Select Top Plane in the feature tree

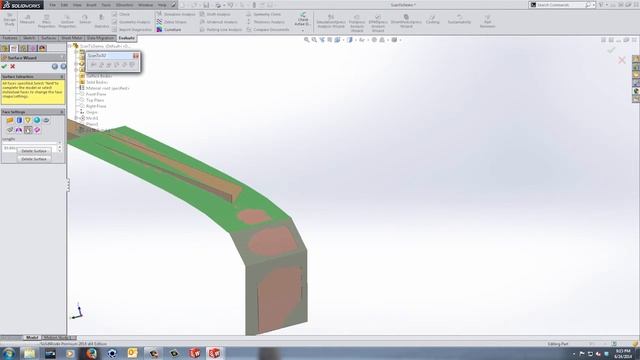[95, 100]
